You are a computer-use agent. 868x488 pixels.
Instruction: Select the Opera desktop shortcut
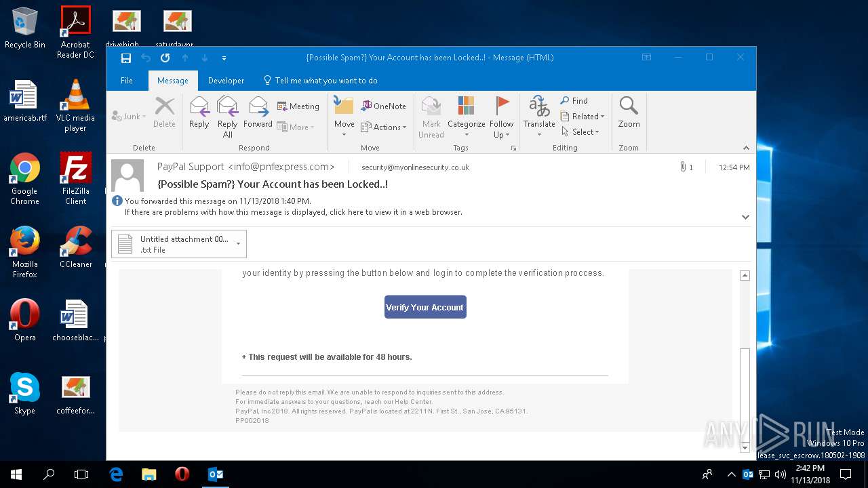(25, 321)
